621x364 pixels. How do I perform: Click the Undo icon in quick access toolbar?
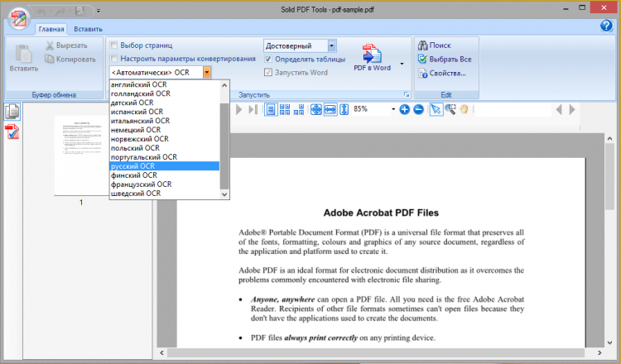(x=41, y=11)
